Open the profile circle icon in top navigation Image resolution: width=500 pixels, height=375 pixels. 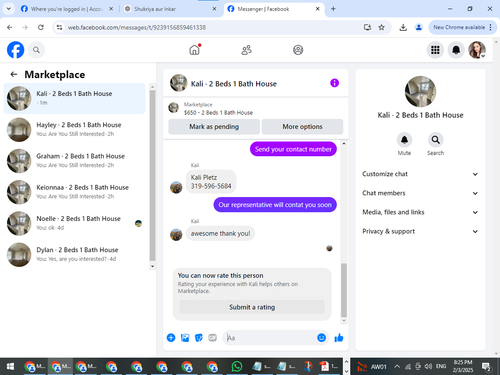point(298,50)
